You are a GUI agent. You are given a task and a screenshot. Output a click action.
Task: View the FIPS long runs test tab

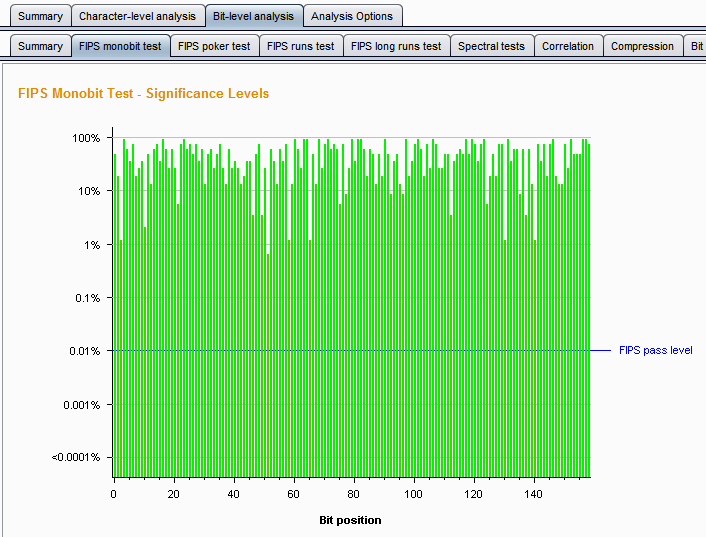[395, 46]
